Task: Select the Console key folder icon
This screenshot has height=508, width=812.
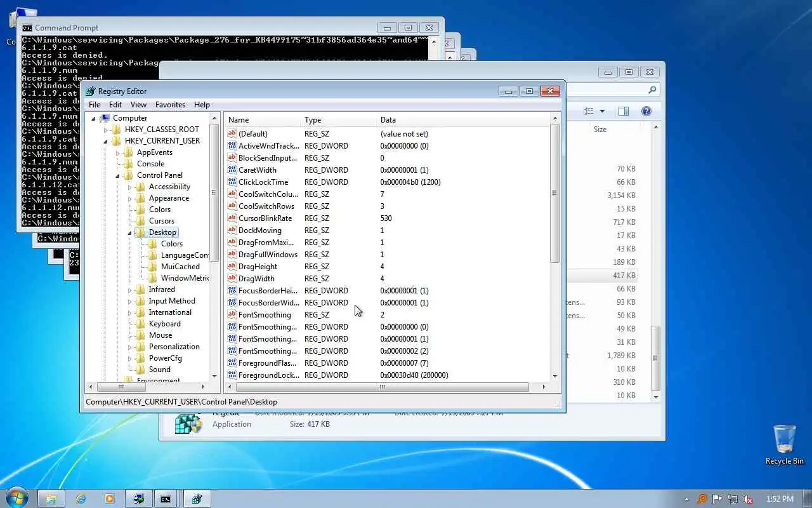Action: click(129, 164)
